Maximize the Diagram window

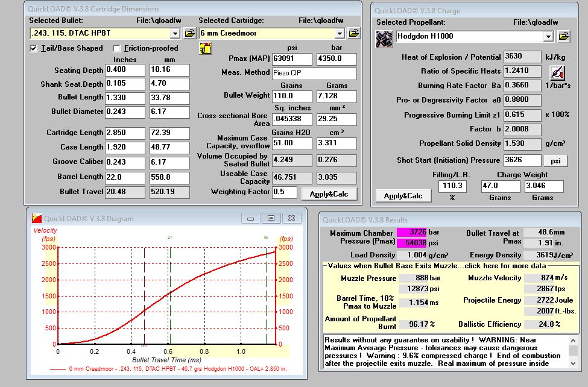270,218
